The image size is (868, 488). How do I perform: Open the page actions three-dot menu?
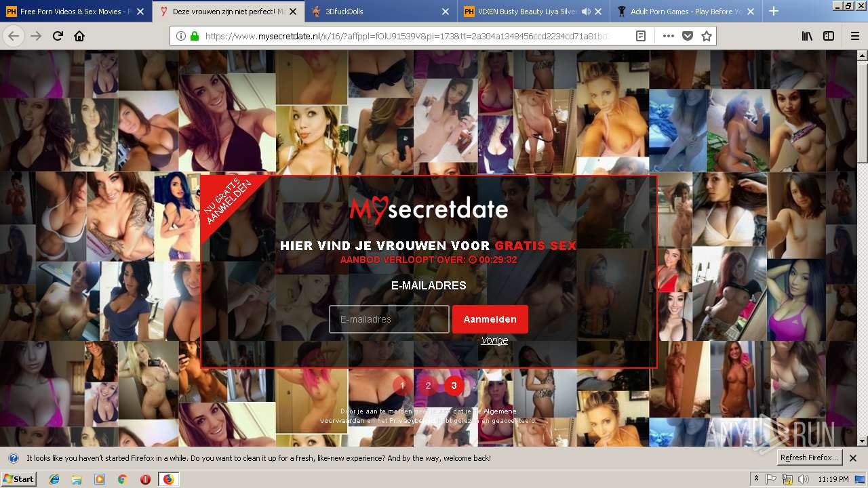pos(668,36)
